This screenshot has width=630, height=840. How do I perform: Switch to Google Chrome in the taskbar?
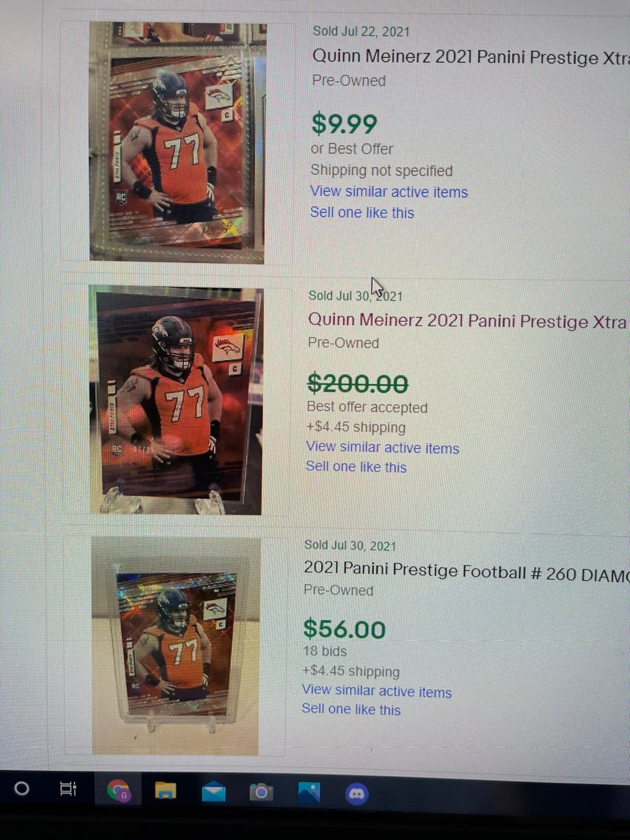point(119,790)
